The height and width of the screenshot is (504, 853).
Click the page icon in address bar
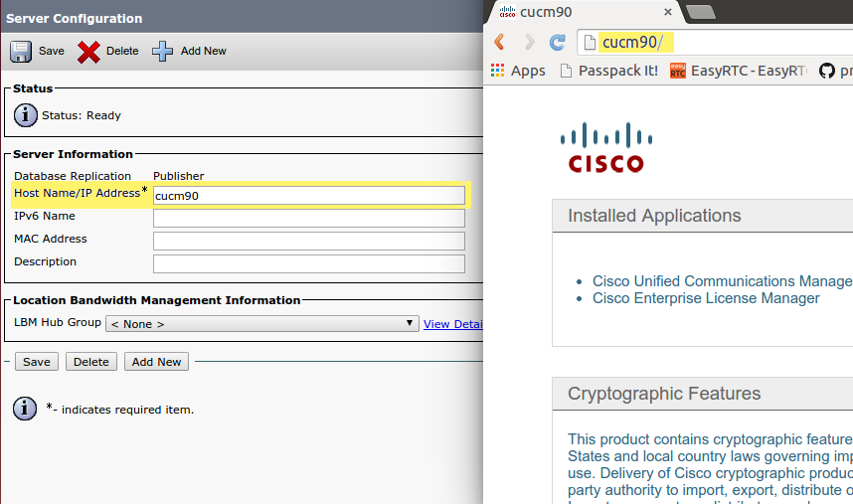(590, 43)
